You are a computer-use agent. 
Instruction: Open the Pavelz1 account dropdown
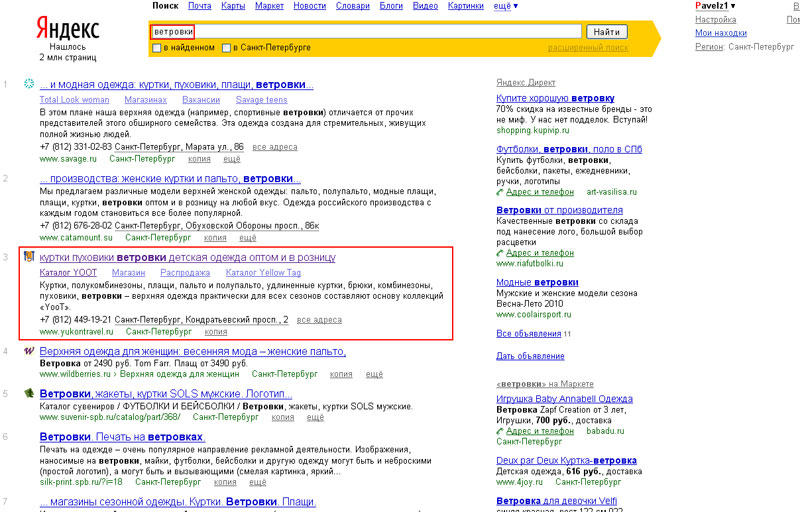[715, 6]
